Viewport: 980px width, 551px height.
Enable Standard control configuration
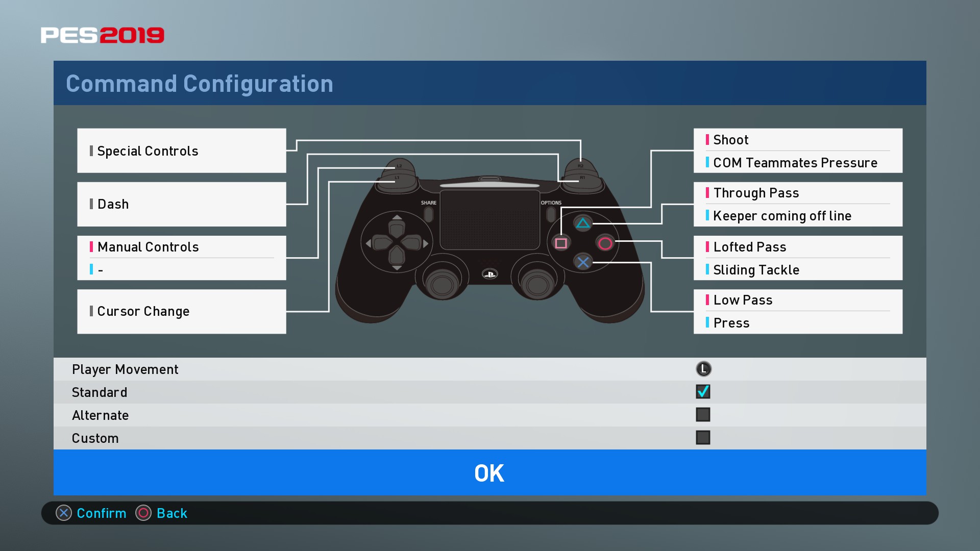pyautogui.click(x=703, y=391)
